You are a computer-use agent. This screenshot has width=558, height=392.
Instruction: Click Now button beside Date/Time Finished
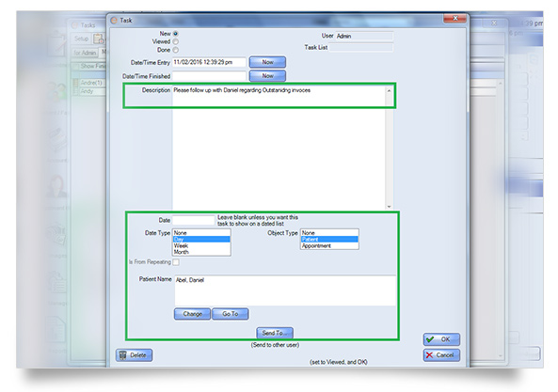[x=267, y=76]
